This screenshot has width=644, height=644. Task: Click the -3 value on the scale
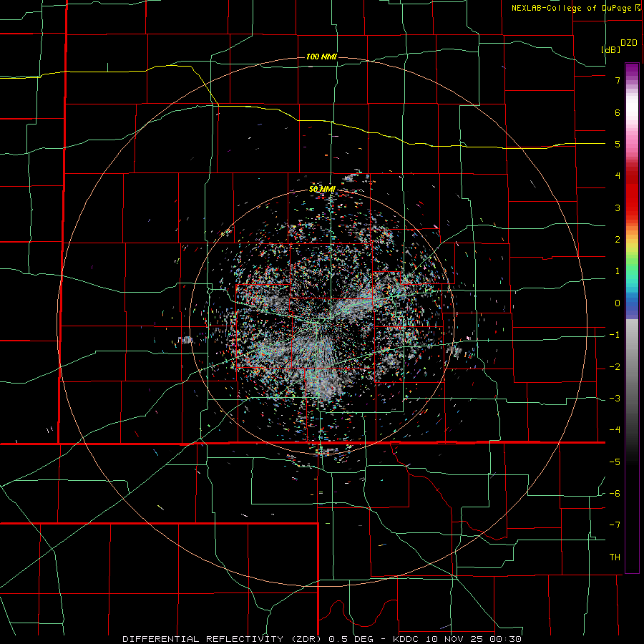(615, 399)
